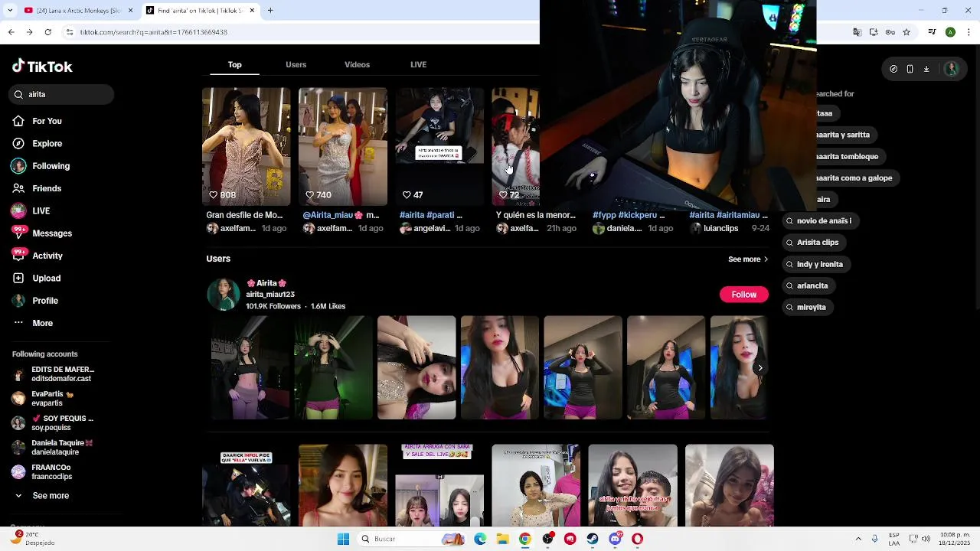Click the install app icon in address bar
The width and height of the screenshot is (980, 551).
(874, 32)
